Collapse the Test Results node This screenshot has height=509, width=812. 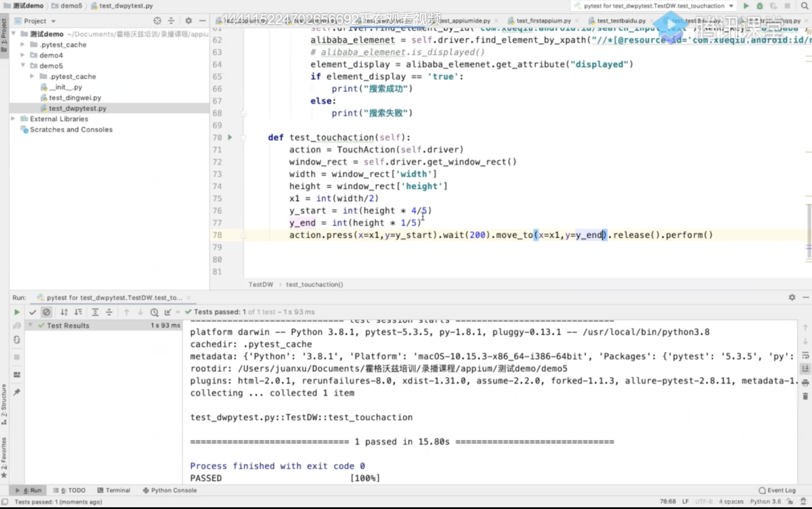pyautogui.click(x=30, y=326)
